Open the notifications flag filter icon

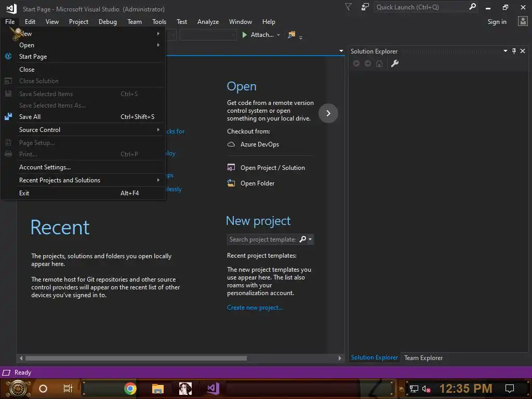(x=348, y=7)
